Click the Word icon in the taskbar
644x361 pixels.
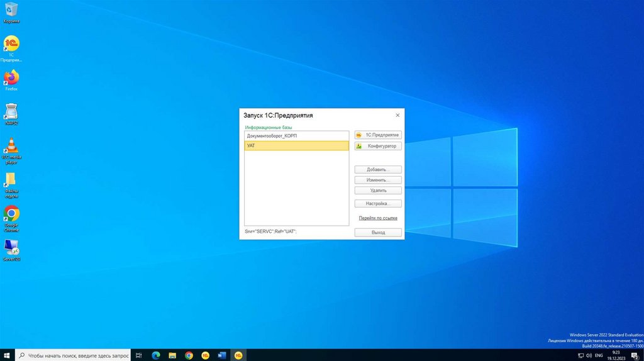tap(221, 355)
